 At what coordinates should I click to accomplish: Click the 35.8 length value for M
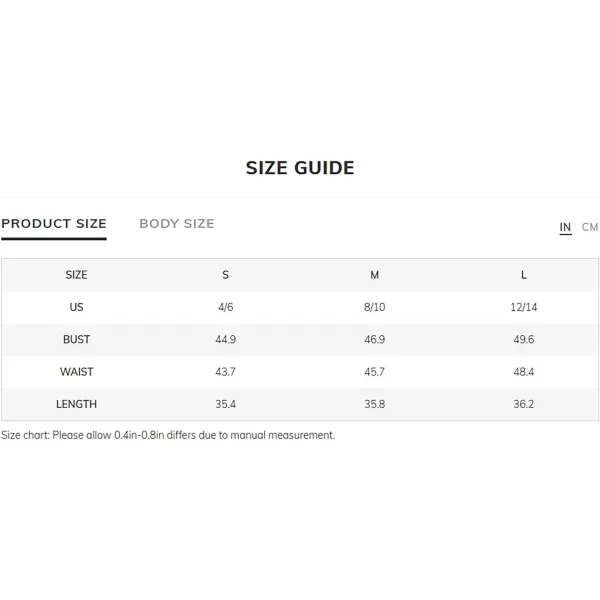[x=374, y=404]
